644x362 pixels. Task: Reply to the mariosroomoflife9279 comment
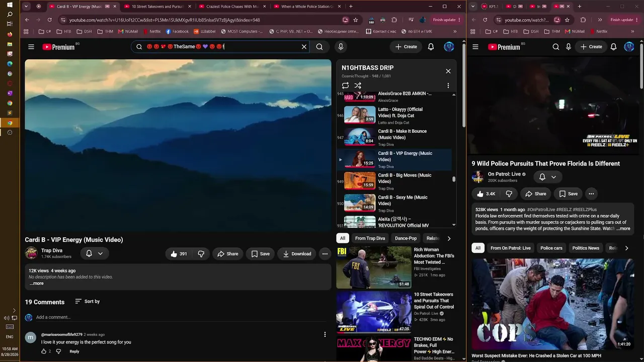pos(74,351)
